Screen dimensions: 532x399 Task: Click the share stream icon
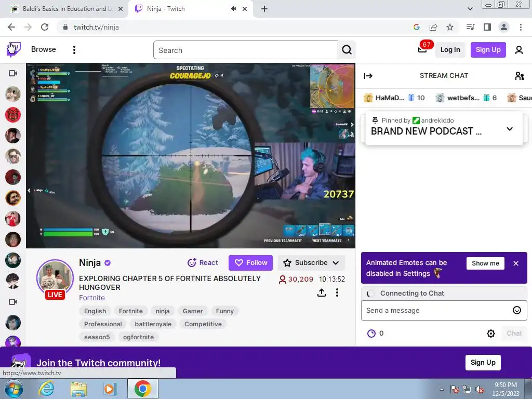[x=322, y=292]
